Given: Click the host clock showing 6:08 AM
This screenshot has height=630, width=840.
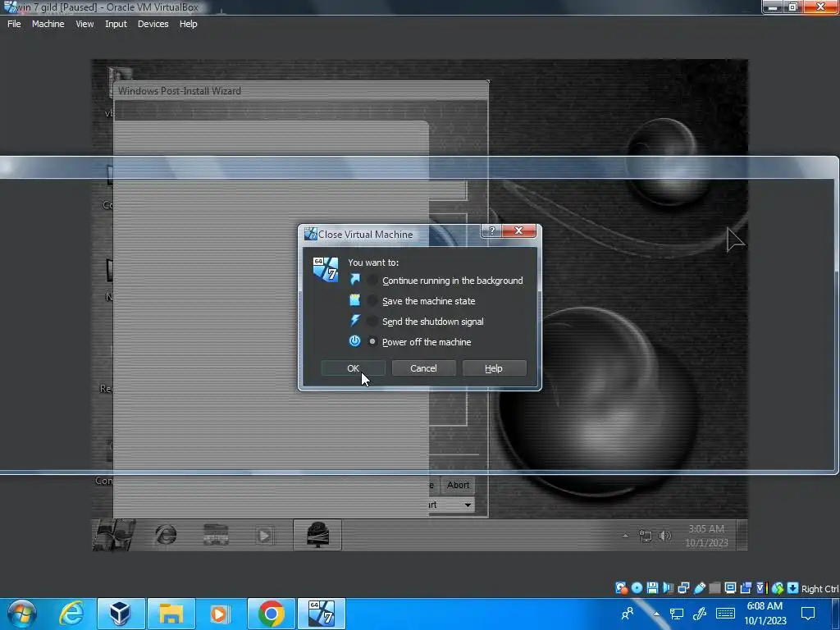Looking at the screenshot, I should (765, 614).
